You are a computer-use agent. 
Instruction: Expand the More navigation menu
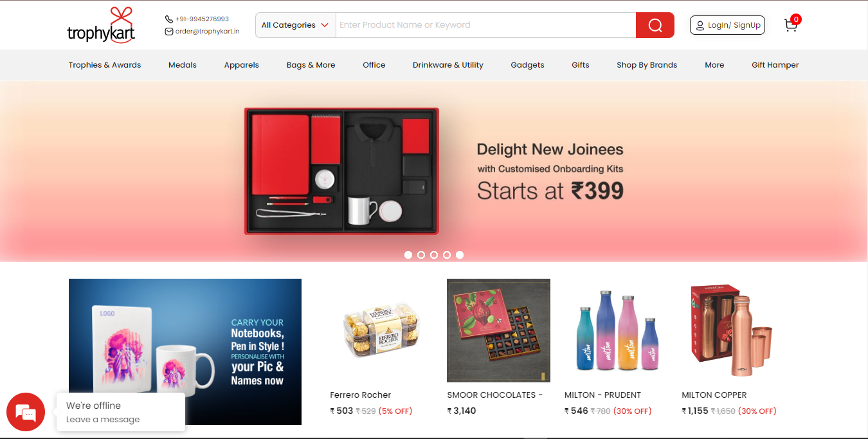coord(714,65)
